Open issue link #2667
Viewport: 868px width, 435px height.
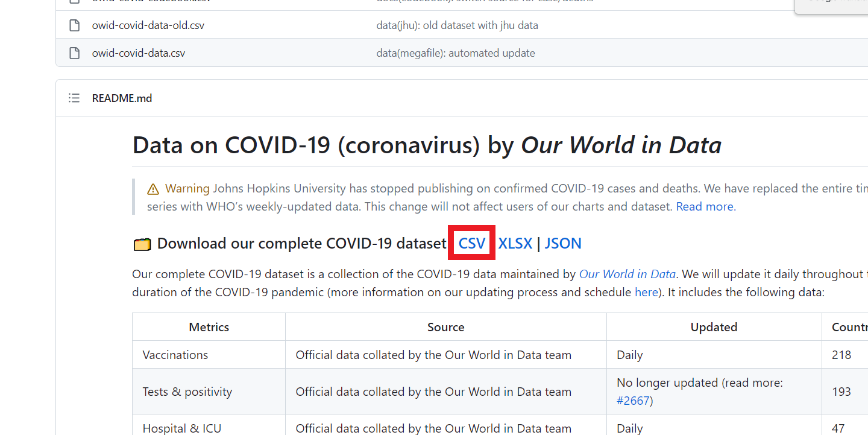pos(633,401)
